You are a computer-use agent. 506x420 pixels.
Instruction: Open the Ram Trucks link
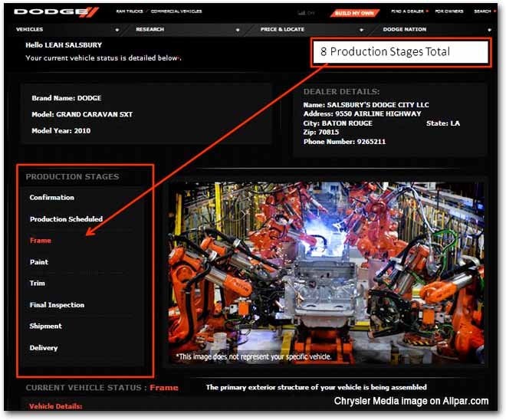click(x=130, y=11)
